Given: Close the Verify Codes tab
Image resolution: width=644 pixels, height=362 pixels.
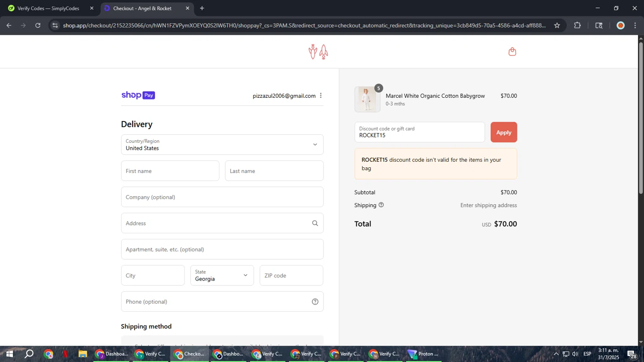Looking at the screenshot, I should point(91,8).
